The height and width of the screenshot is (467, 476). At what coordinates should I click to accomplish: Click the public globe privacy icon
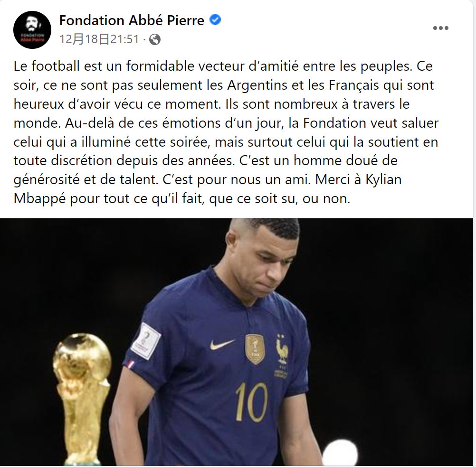[155, 39]
